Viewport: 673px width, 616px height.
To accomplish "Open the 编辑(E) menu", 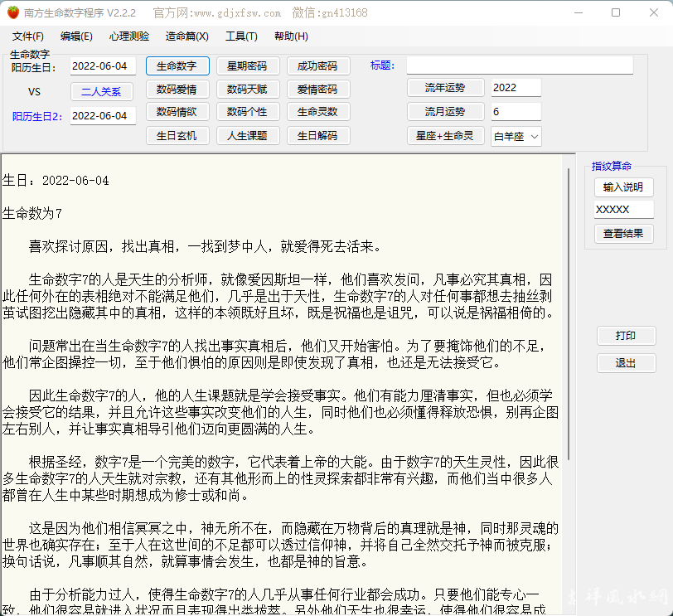I will click(76, 36).
